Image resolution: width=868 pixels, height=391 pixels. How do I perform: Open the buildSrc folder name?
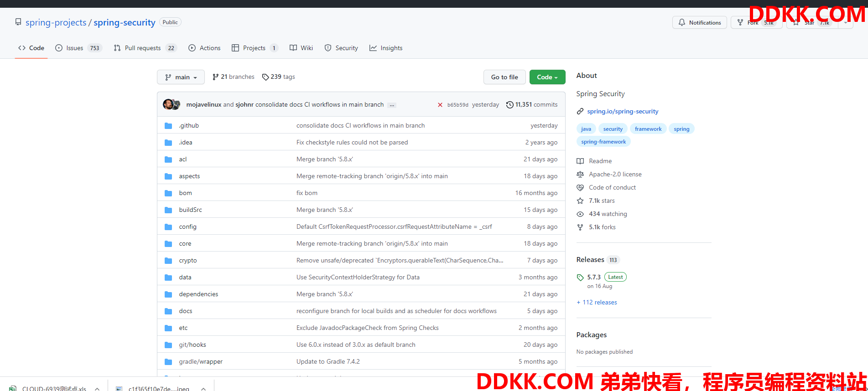pos(190,210)
